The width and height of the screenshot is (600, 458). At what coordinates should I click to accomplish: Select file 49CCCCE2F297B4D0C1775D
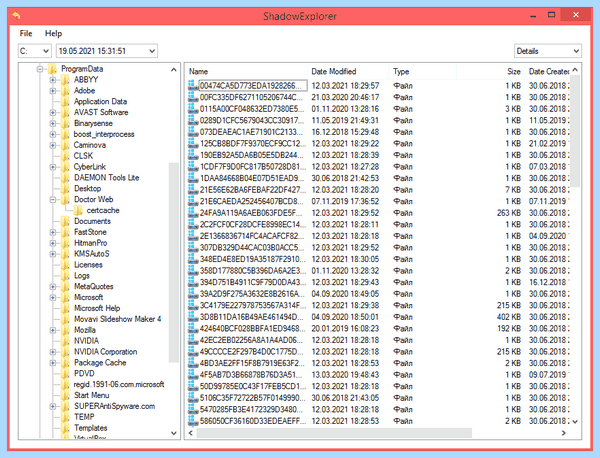[x=252, y=352]
